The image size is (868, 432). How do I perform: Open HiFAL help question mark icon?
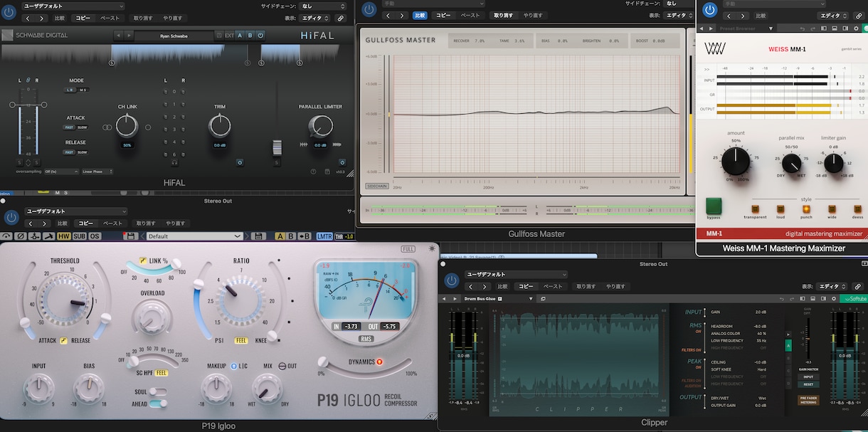(313, 172)
